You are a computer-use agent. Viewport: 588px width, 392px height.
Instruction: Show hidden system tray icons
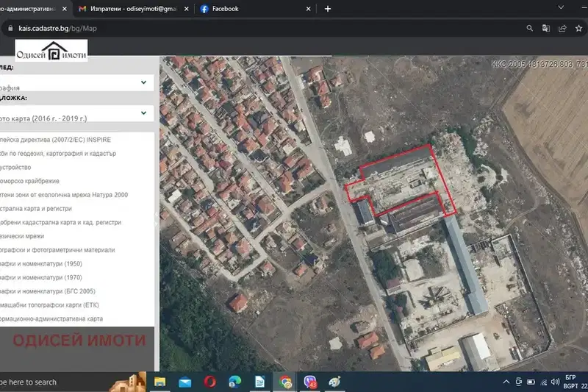(x=506, y=382)
